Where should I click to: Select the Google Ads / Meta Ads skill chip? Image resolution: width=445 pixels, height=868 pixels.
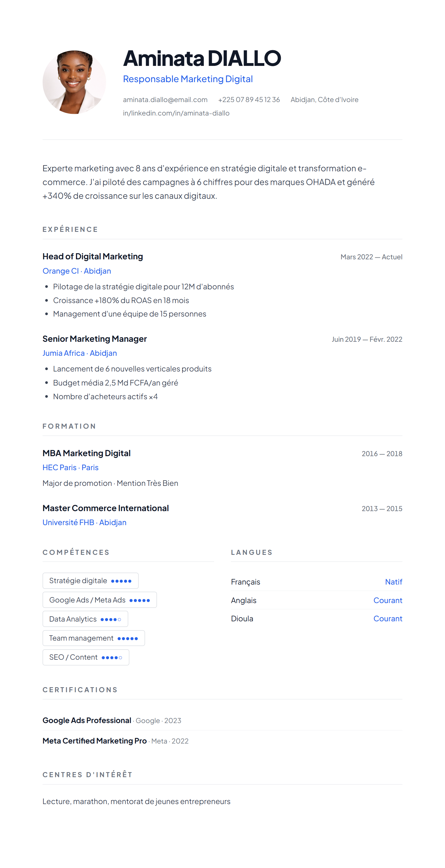click(99, 600)
